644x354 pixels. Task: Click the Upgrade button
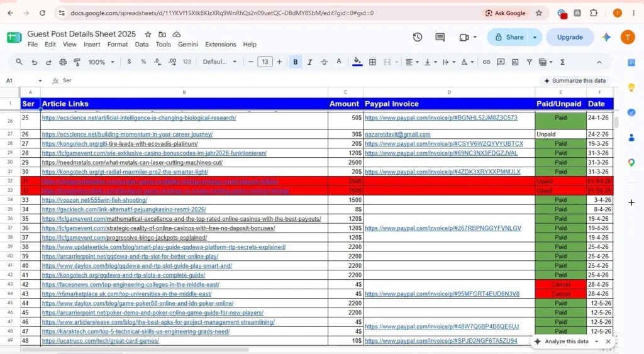click(x=570, y=37)
